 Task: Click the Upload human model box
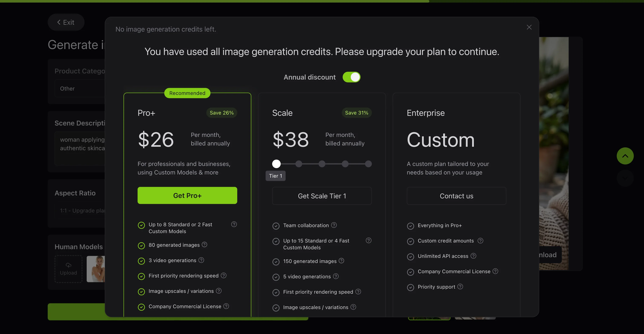(69, 269)
